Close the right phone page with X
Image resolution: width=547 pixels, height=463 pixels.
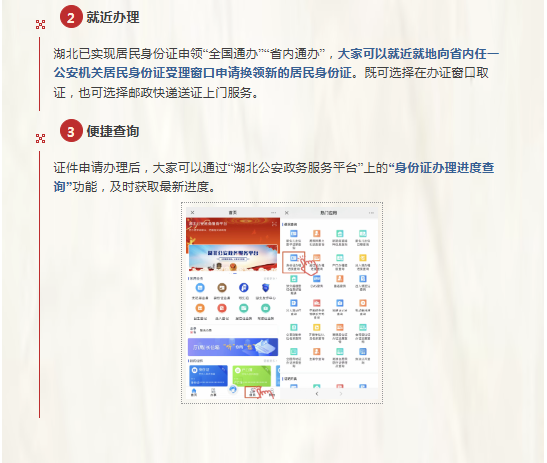coord(287,212)
